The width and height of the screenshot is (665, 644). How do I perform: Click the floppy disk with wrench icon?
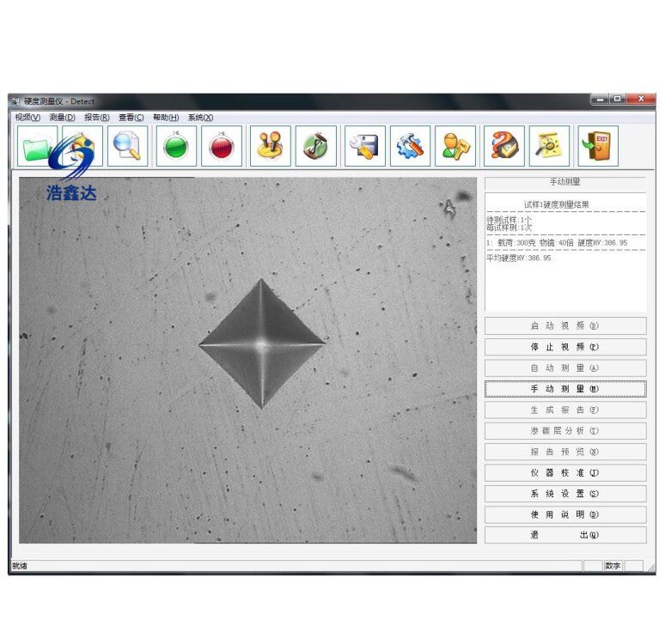coord(365,146)
